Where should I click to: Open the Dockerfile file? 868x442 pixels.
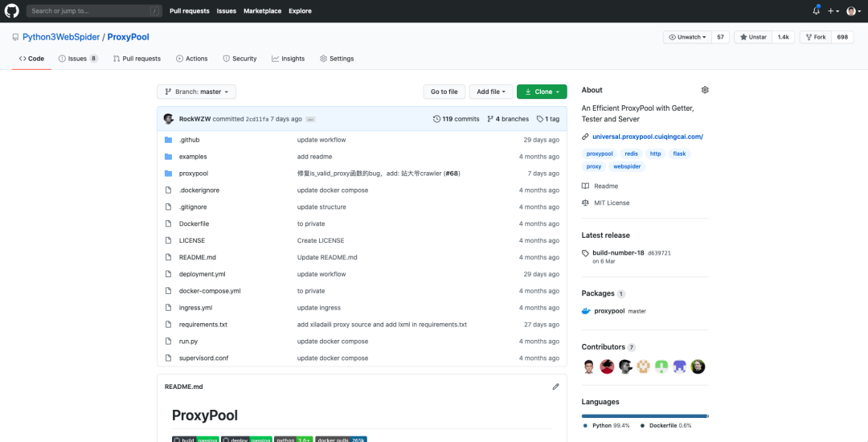point(194,223)
